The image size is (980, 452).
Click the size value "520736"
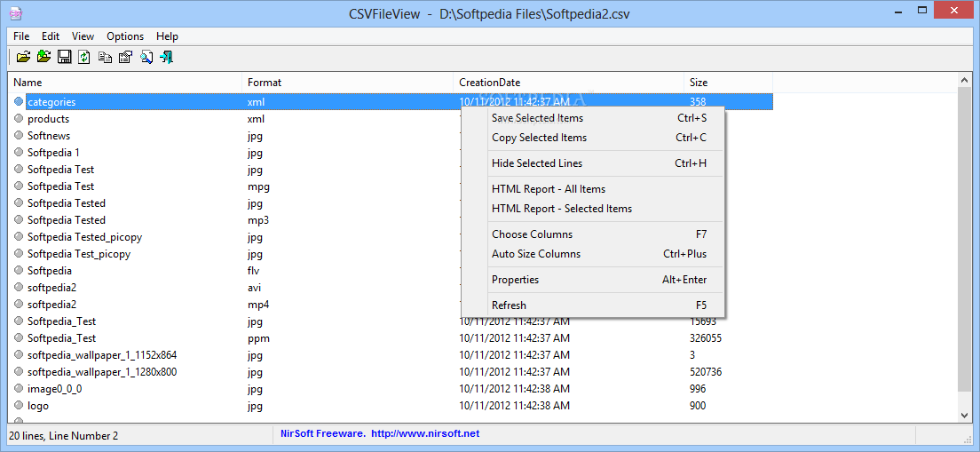(x=706, y=372)
